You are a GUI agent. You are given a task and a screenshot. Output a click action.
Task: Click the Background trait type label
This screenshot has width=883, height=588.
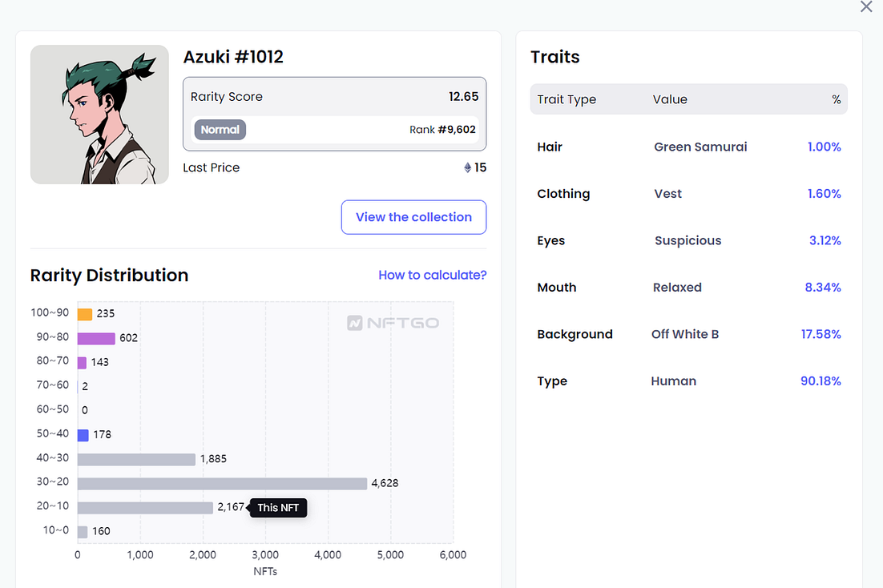[575, 335]
